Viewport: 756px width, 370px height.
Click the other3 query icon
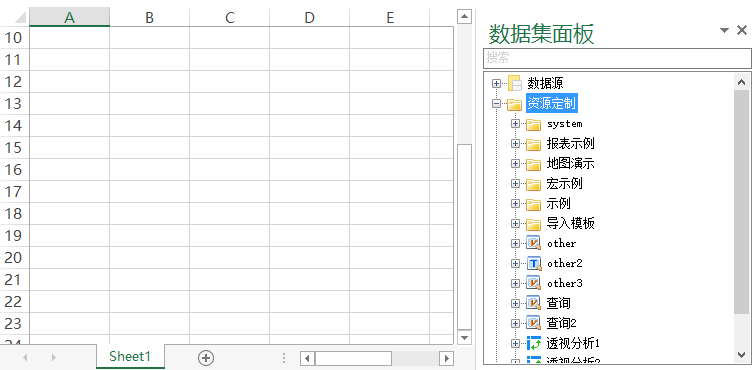[533, 283]
